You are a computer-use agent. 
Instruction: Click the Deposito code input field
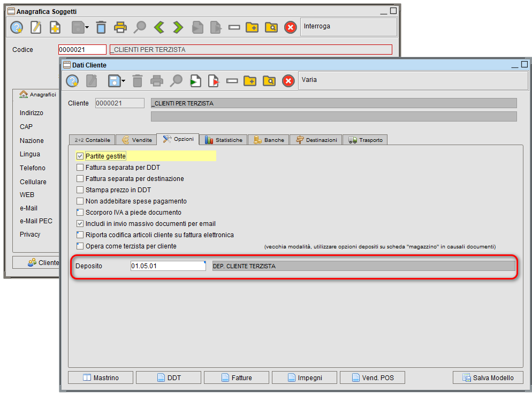(x=167, y=266)
